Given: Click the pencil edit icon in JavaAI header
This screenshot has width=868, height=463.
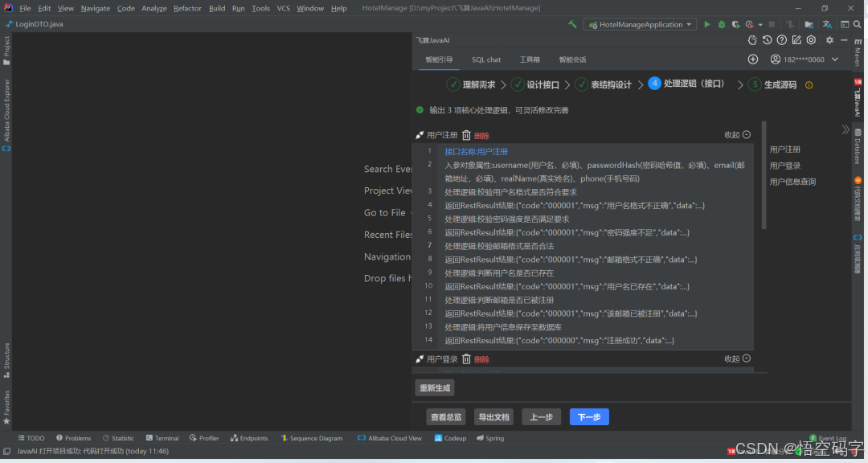Looking at the screenshot, I should pyautogui.click(x=796, y=40).
